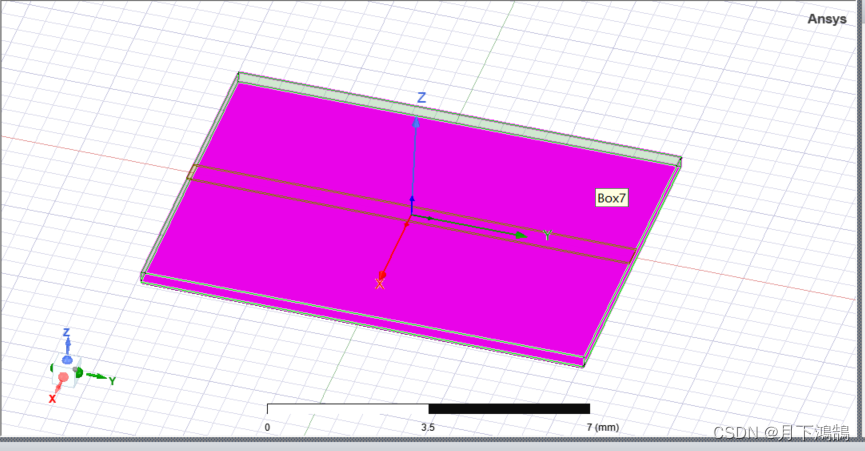Click the Ansys logo text

tap(826, 19)
